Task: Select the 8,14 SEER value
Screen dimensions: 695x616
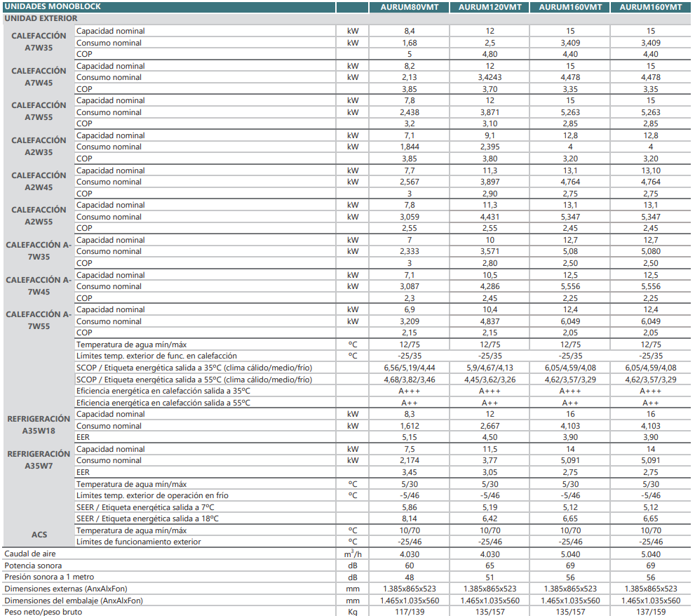Action: pos(409,518)
